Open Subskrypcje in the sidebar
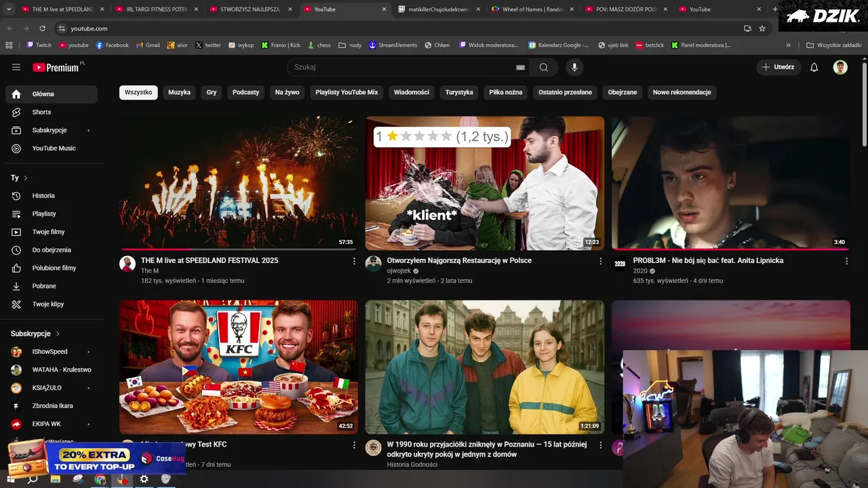This screenshot has height=488, width=868. 52,130
